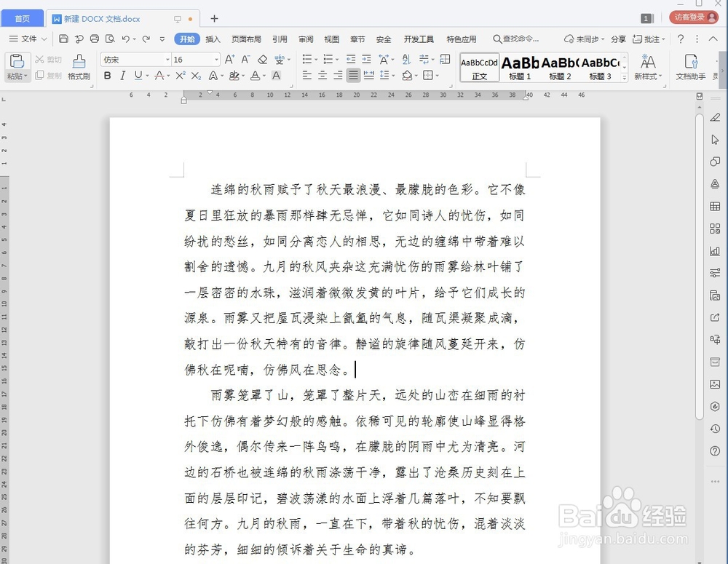Toggle bold formatting

(108, 75)
